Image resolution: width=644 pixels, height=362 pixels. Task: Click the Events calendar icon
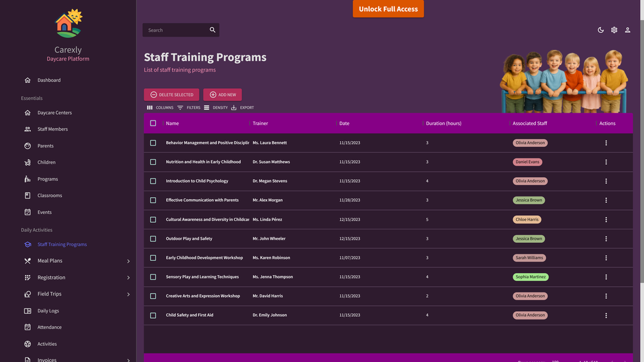(28, 213)
